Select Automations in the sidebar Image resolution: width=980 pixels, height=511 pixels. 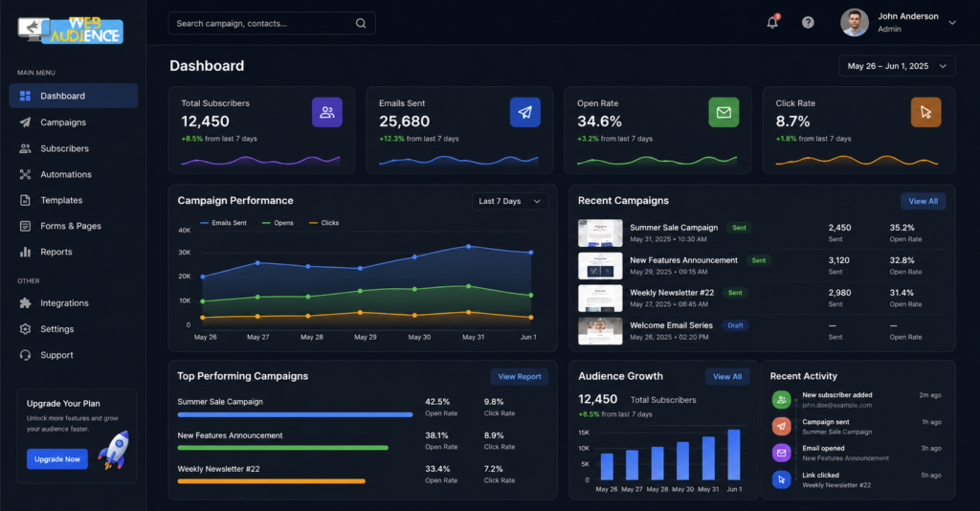click(73, 174)
